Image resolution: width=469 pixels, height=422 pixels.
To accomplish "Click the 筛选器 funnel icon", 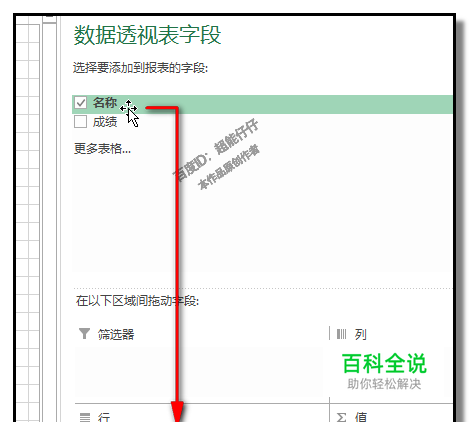I will pos(84,334).
